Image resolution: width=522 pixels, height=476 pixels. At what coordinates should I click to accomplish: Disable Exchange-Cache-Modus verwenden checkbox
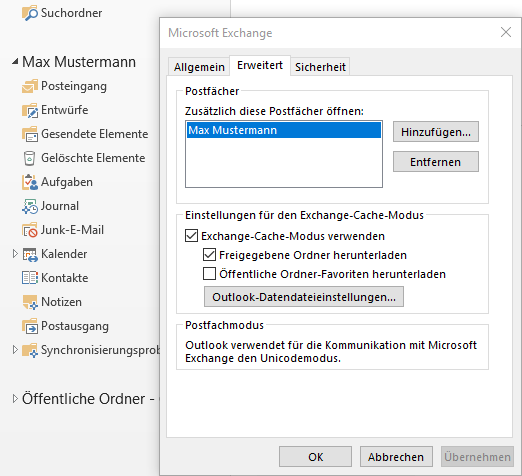coord(191,236)
